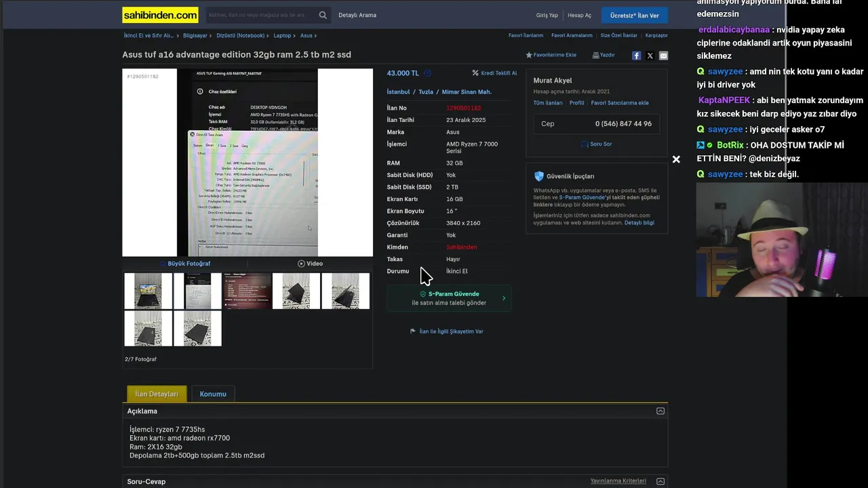Click the main listing photo
Image resolution: width=868 pixels, height=488 pixels.
click(x=248, y=163)
